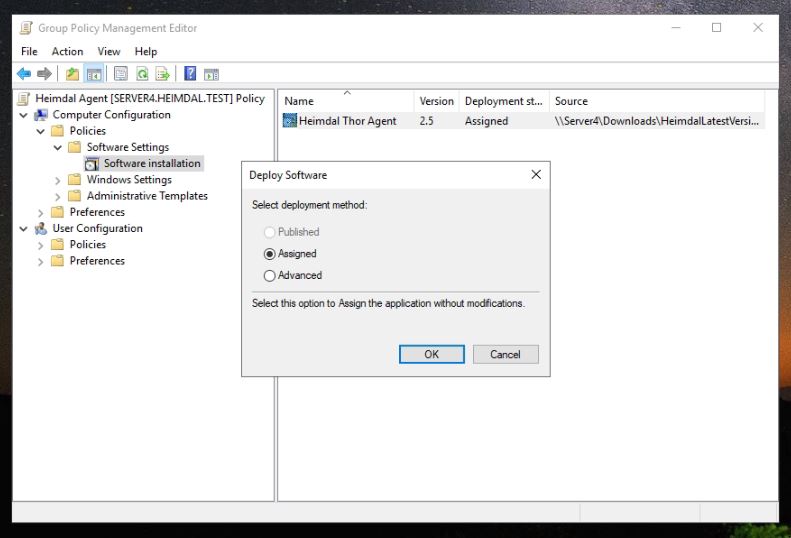
Task: Maximize the Group Policy Management Editor window
Action: pos(716,28)
